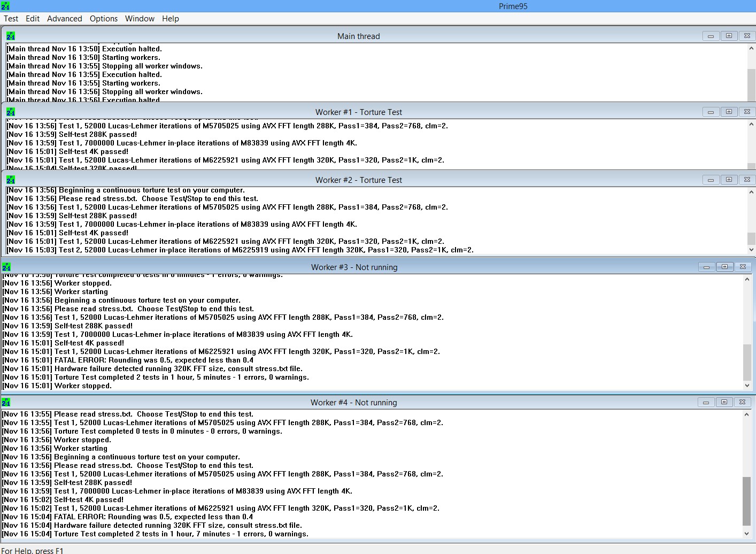The image size is (756, 554).
Task: Click the Worker #3 window icon
Action: pyautogui.click(x=6, y=267)
